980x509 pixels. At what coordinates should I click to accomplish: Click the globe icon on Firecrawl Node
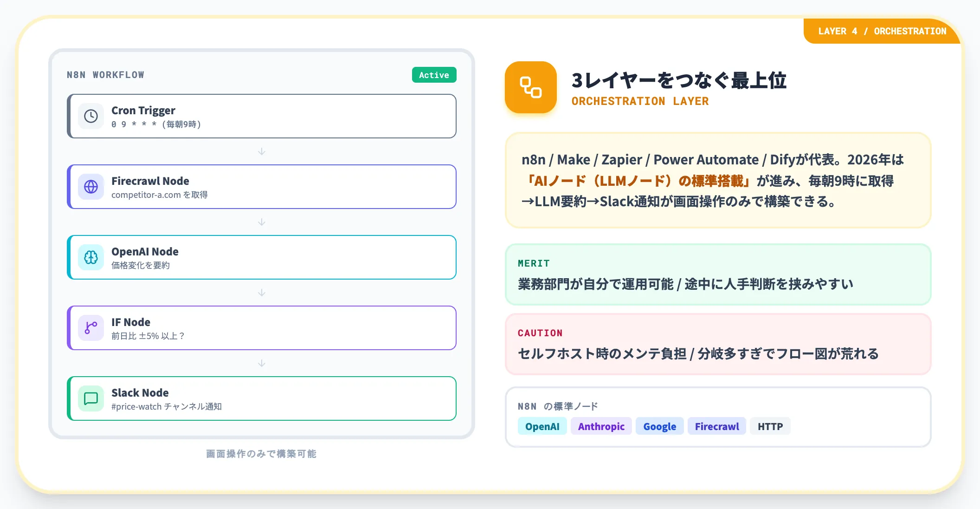[x=91, y=187]
